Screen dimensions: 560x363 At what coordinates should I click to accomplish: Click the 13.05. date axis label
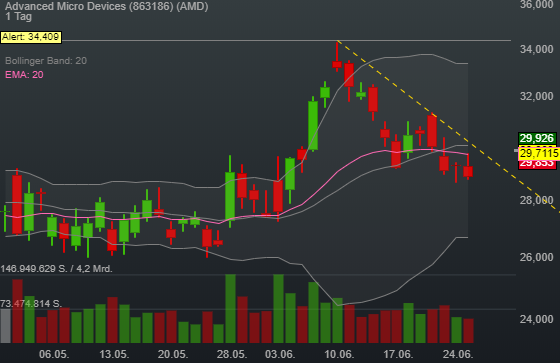point(114,354)
